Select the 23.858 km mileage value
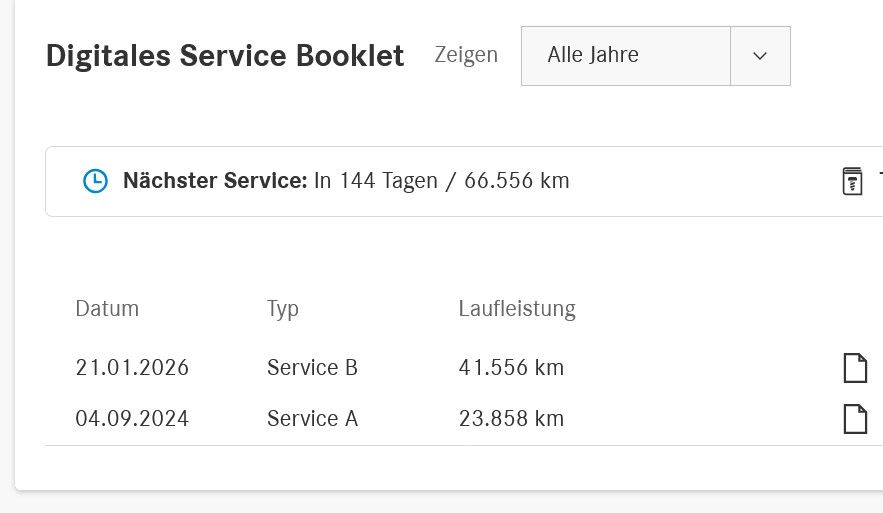Screen dimensions: 883x513 pyautogui.click(x=511, y=418)
